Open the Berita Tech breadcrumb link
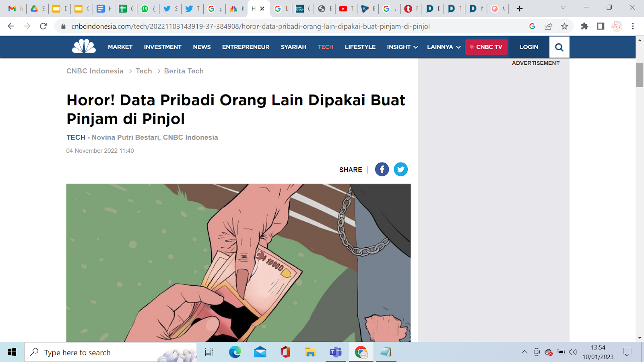 184,71
